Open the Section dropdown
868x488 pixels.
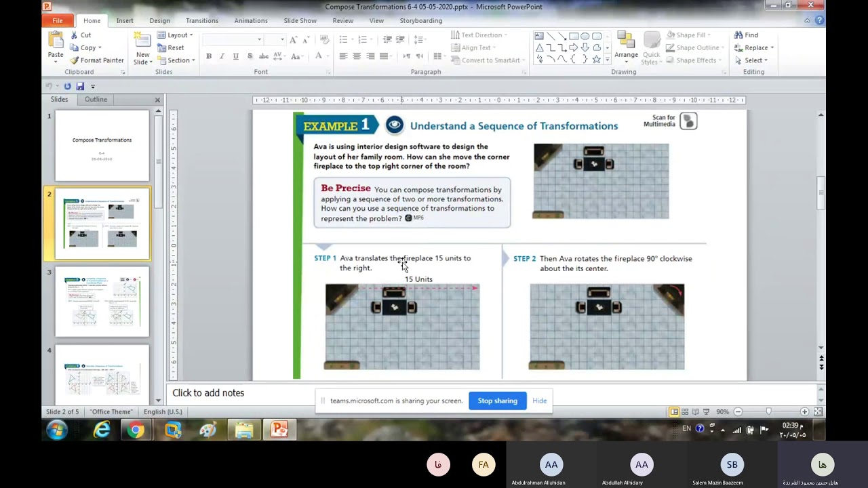(176, 60)
